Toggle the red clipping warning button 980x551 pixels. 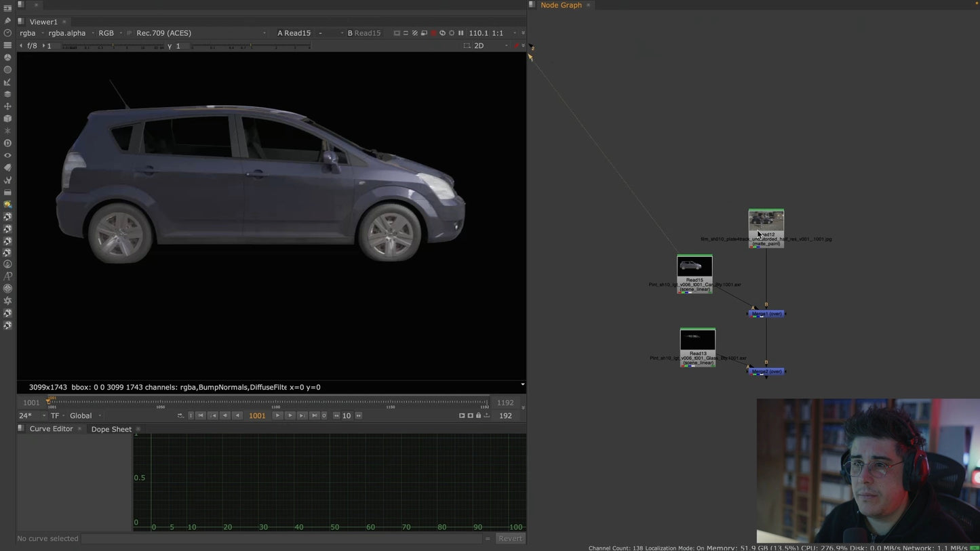433,33
